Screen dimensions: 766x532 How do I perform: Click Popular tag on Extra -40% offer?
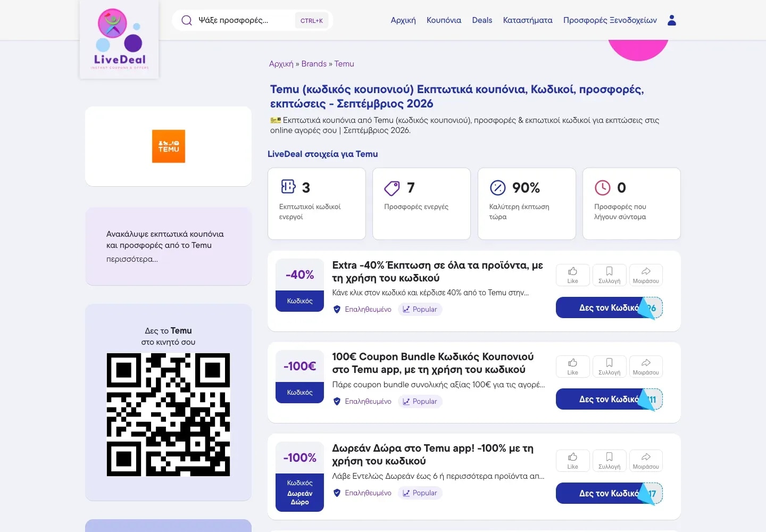pos(420,309)
